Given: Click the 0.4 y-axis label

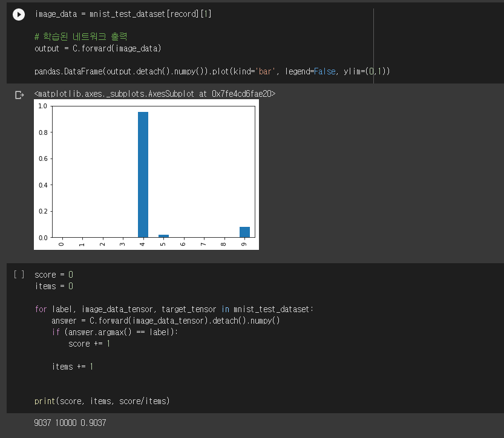Looking at the screenshot, I should pos(43,185).
